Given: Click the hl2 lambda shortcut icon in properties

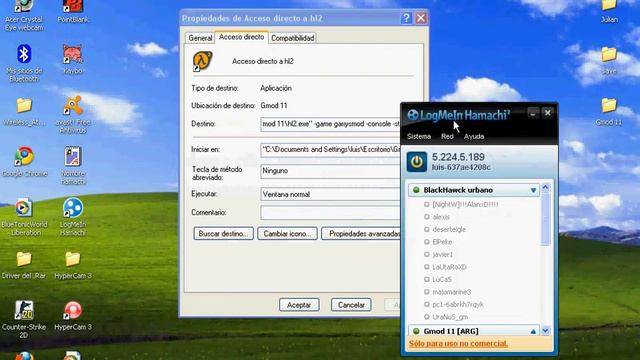Looking at the screenshot, I should [202, 61].
